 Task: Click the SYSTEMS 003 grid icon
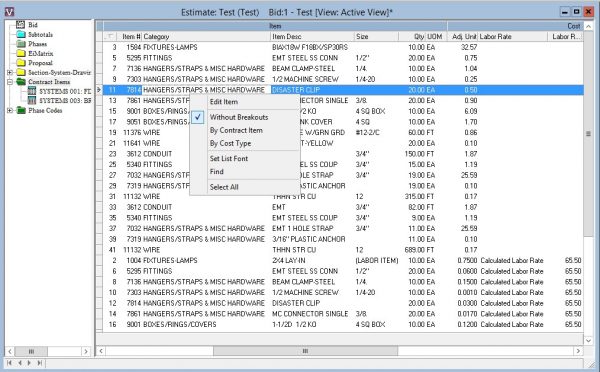click(32, 100)
